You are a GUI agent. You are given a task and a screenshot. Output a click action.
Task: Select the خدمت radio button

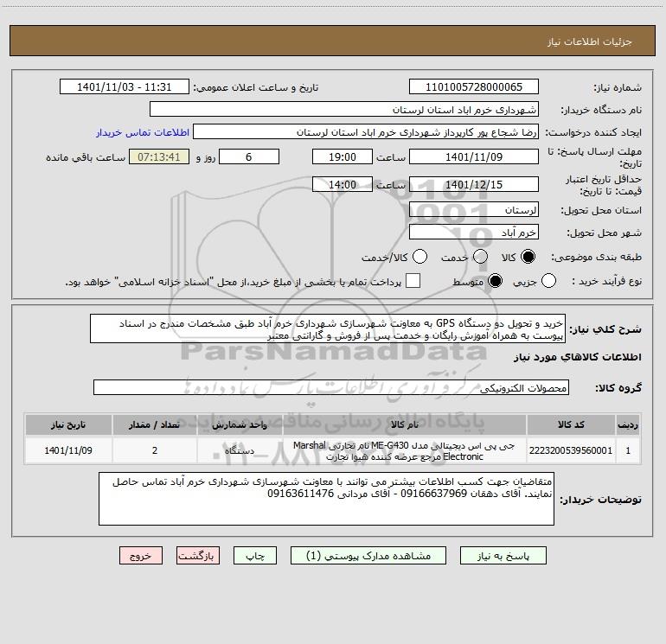click(480, 257)
